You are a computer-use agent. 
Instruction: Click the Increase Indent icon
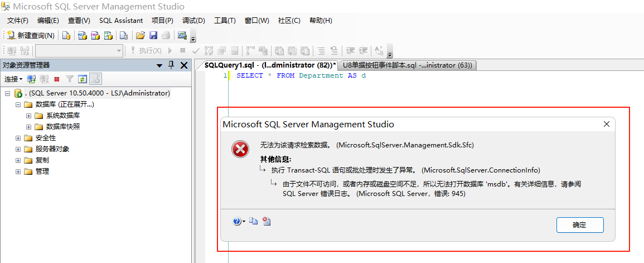tap(363, 51)
